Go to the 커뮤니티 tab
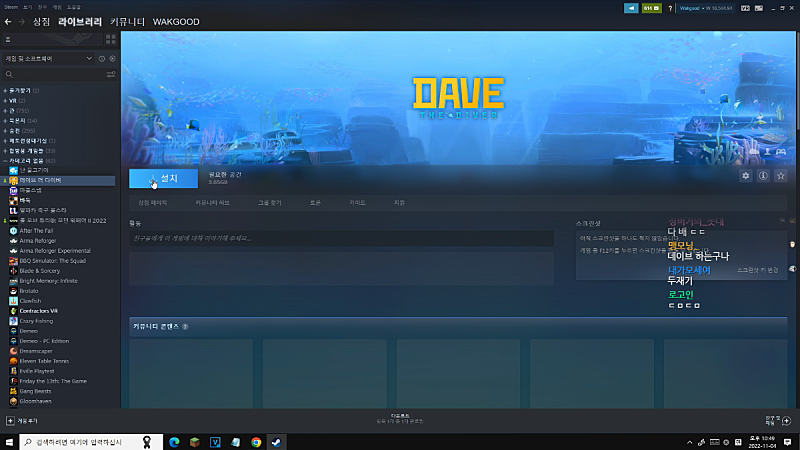This screenshot has width=800, height=450. pos(128,22)
